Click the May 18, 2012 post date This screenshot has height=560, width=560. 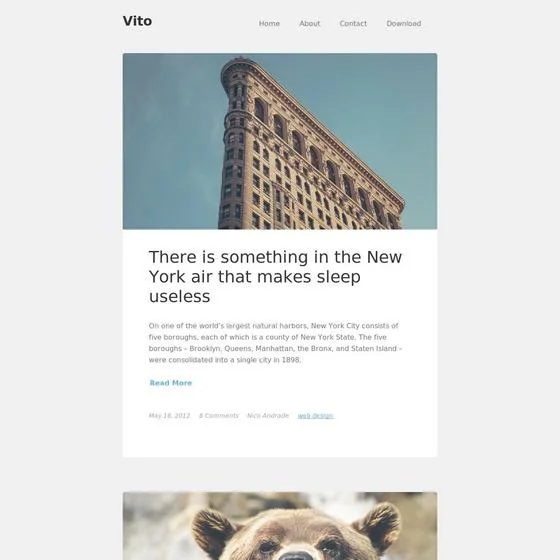(169, 415)
